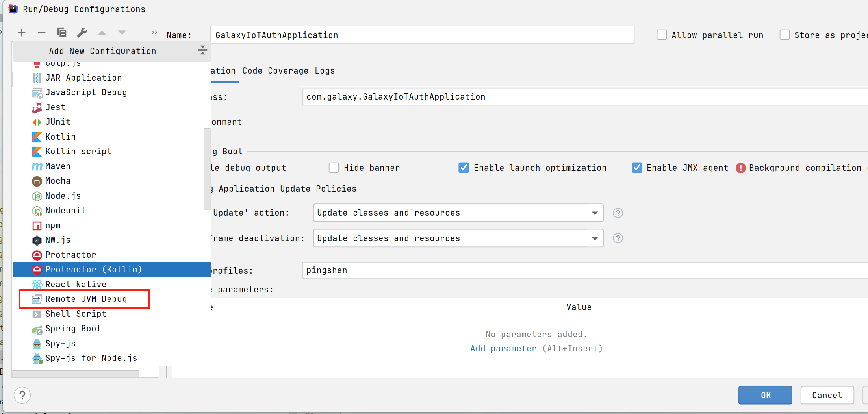This screenshot has height=414, width=868.
Task: Click the Background compilation warning icon
Action: click(741, 168)
